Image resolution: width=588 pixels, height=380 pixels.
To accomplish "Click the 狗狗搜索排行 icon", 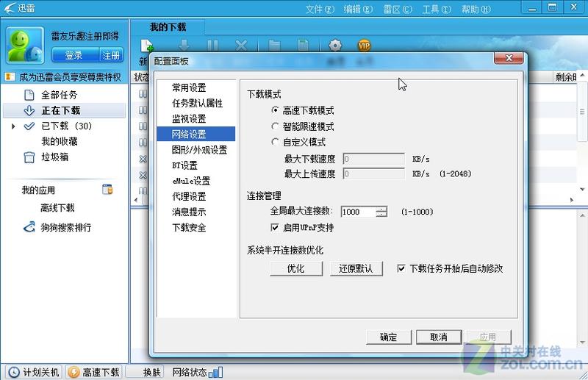I will 29,227.
